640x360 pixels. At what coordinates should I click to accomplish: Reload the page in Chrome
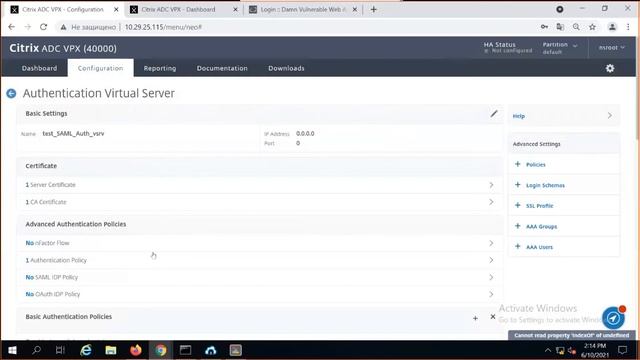pyautogui.click(x=43, y=27)
